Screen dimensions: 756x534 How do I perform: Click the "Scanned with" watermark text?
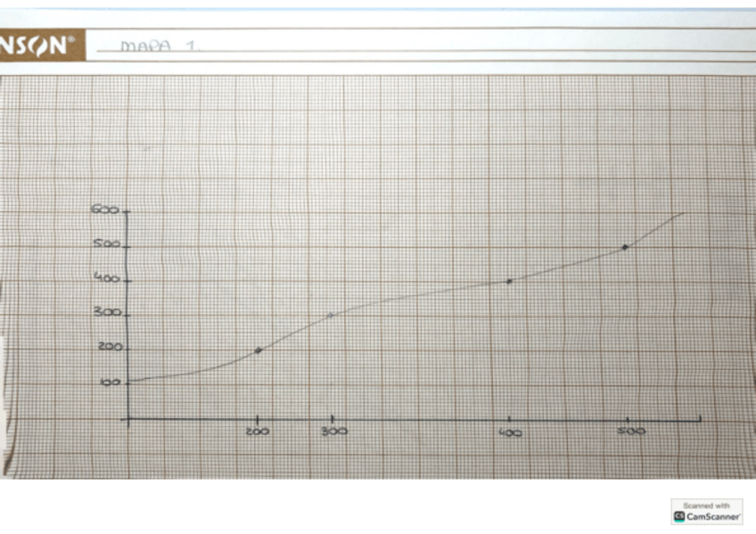coord(706,505)
